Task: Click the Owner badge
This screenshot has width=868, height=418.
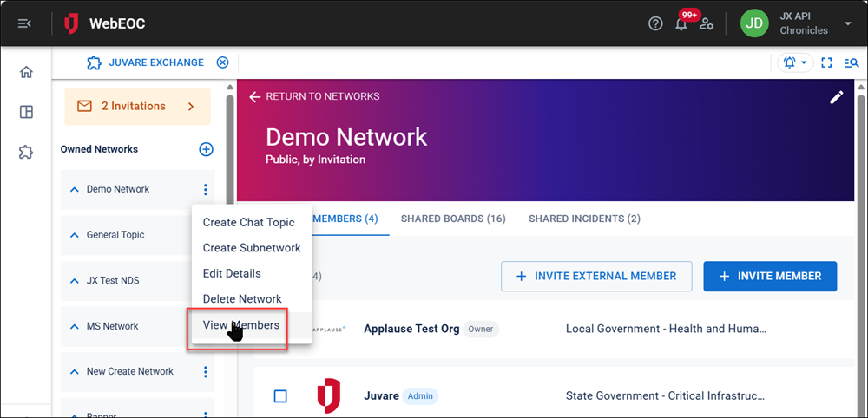Action: [481, 329]
